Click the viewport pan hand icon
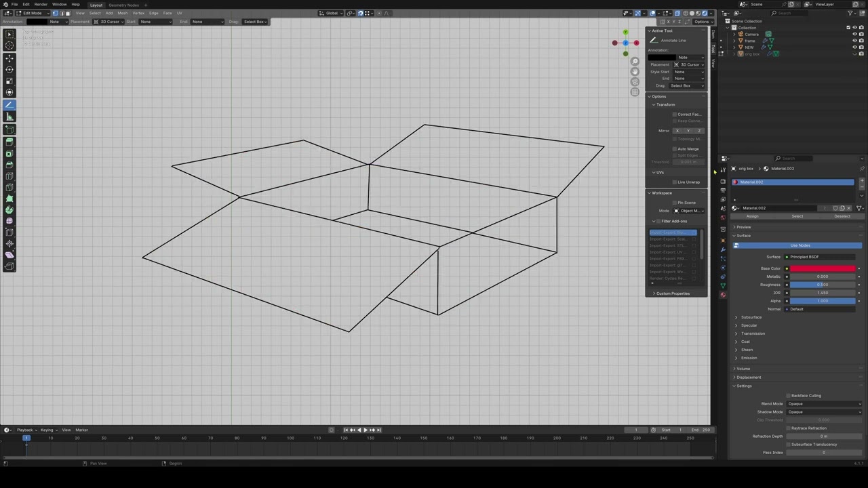Image resolution: width=868 pixels, height=488 pixels. tap(635, 72)
